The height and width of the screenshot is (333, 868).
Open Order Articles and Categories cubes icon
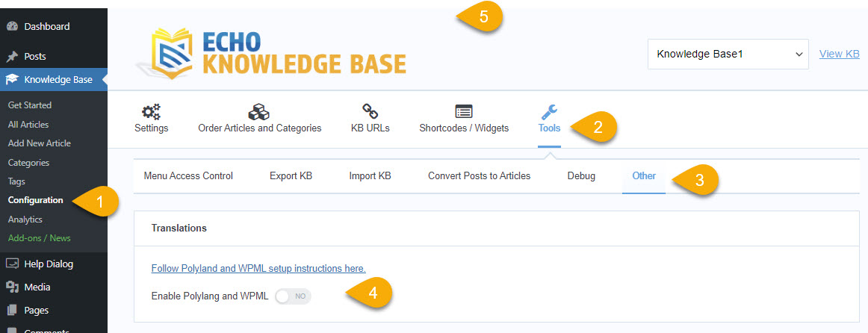(x=259, y=112)
